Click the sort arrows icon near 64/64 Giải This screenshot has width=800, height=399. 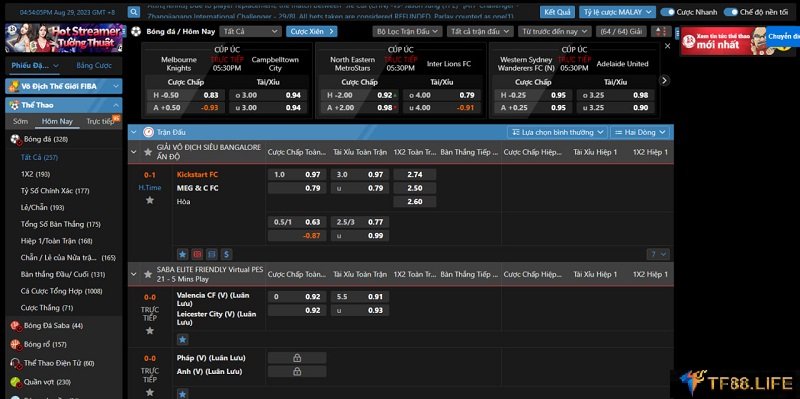tap(661, 32)
